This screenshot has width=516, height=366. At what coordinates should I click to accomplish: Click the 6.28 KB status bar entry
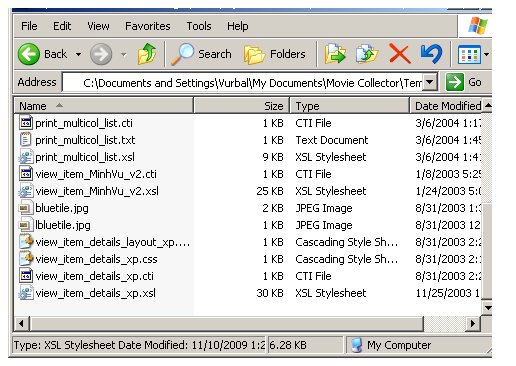(x=288, y=345)
